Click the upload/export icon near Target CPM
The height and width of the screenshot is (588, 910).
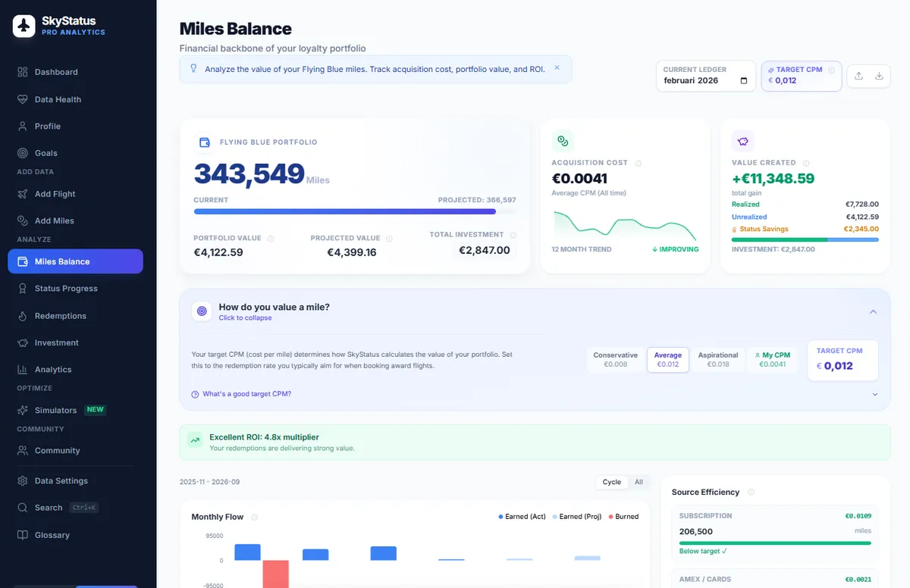pos(858,76)
